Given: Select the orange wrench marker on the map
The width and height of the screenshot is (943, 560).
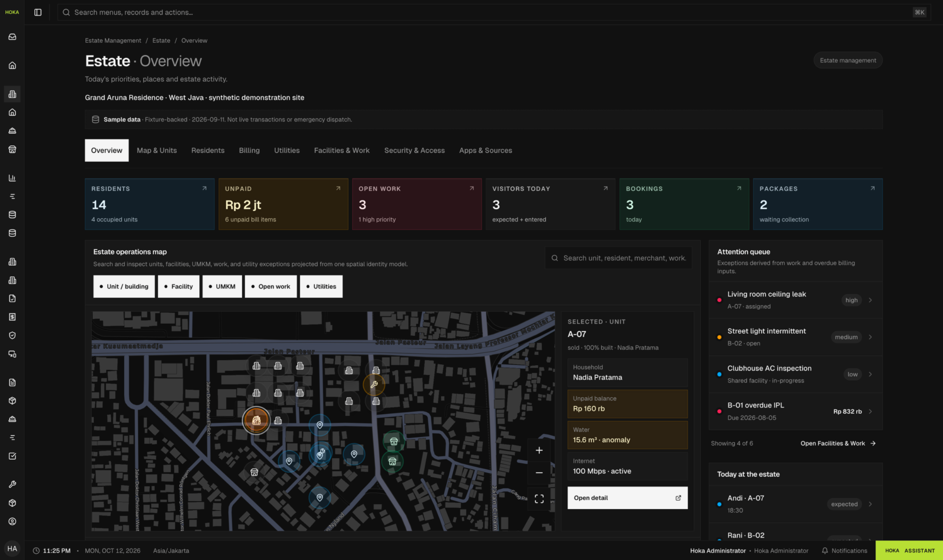Looking at the screenshot, I should point(374,385).
